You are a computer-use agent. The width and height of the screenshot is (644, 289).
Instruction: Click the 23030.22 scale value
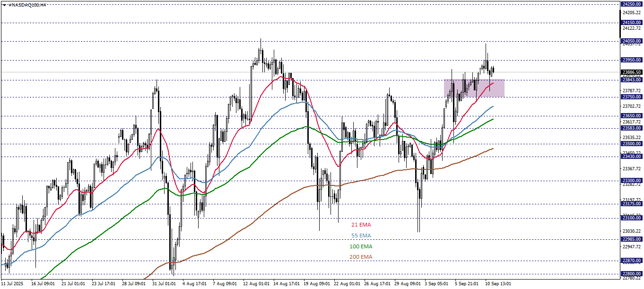coord(632,231)
